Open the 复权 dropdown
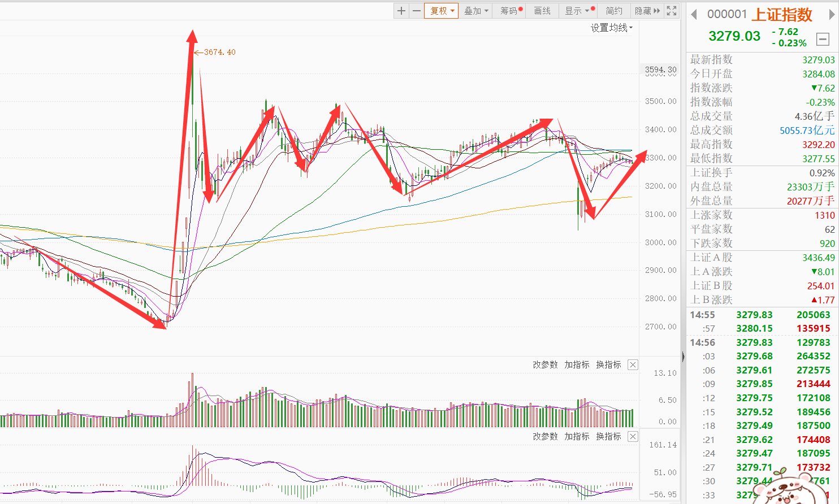This screenshot has width=839, height=504. (x=442, y=11)
